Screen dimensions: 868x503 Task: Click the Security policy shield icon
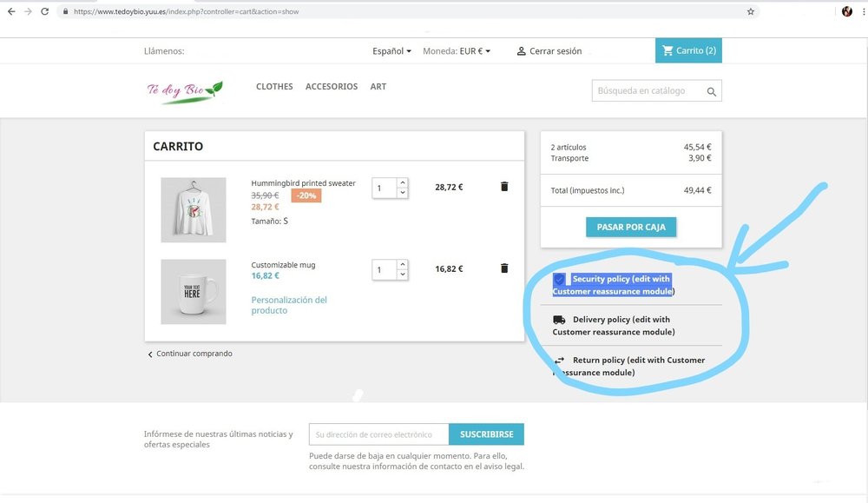click(560, 279)
